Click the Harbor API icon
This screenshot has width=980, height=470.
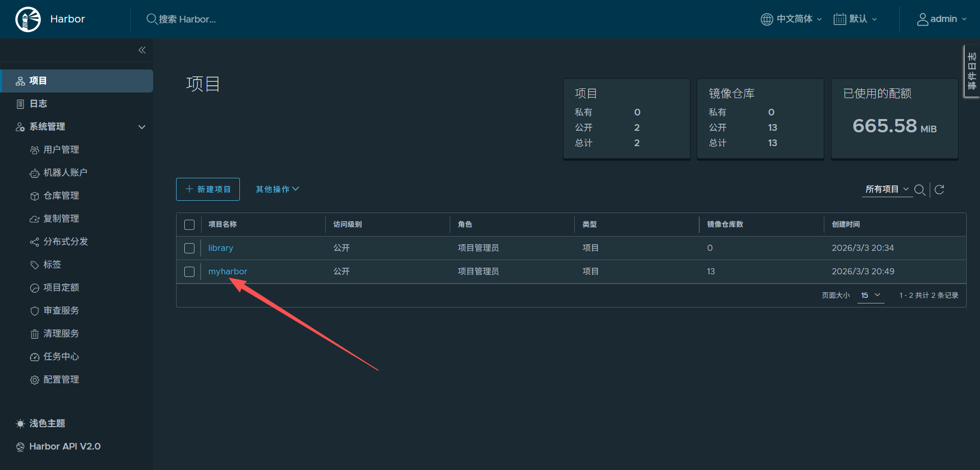(x=20, y=447)
